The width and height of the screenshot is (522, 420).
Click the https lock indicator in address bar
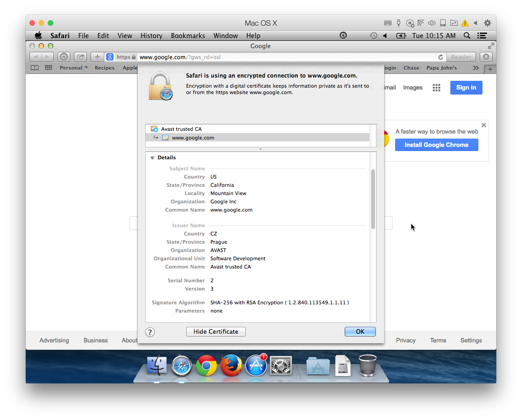click(x=126, y=57)
